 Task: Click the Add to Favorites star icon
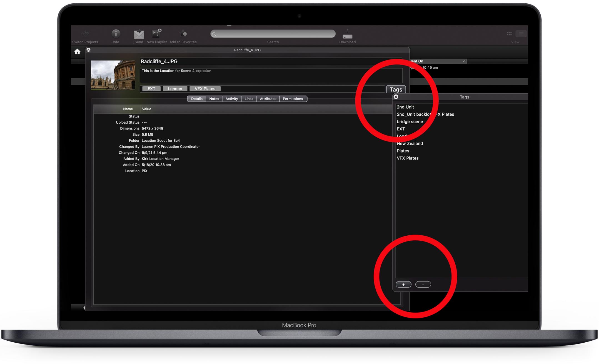[183, 34]
